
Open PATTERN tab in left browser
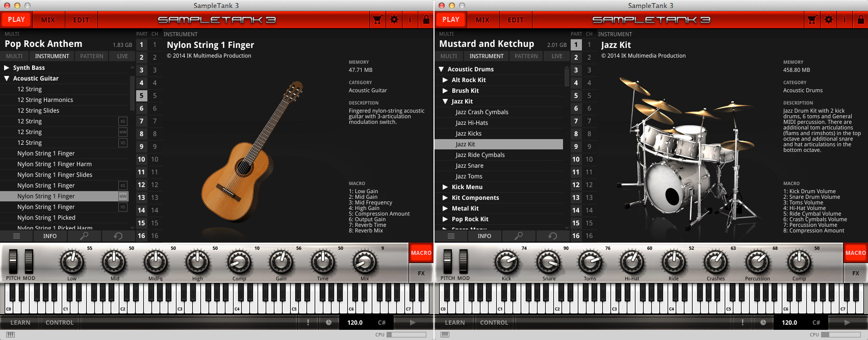tap(92, 56)
